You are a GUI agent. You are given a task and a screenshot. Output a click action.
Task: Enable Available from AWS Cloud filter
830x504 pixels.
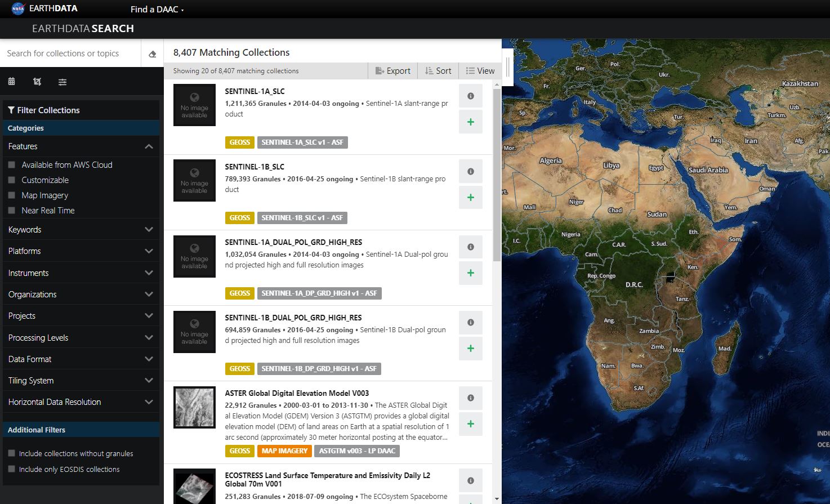point(11,165)
